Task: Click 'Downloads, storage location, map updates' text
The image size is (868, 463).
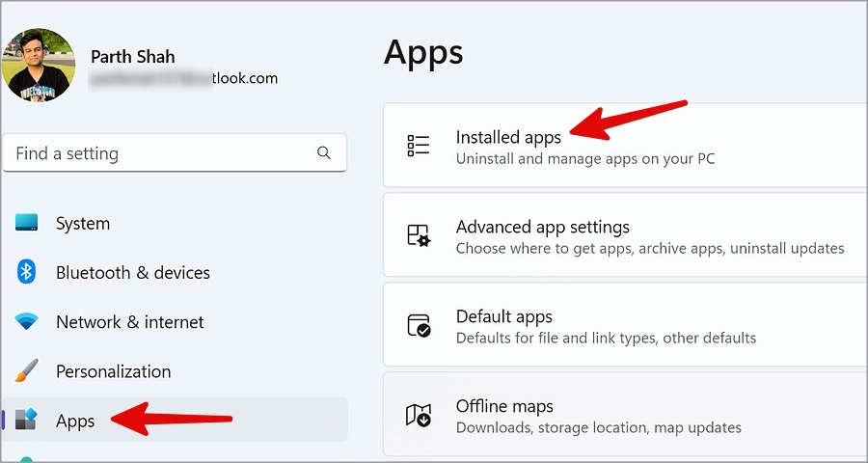Action: tap(598, 427)
